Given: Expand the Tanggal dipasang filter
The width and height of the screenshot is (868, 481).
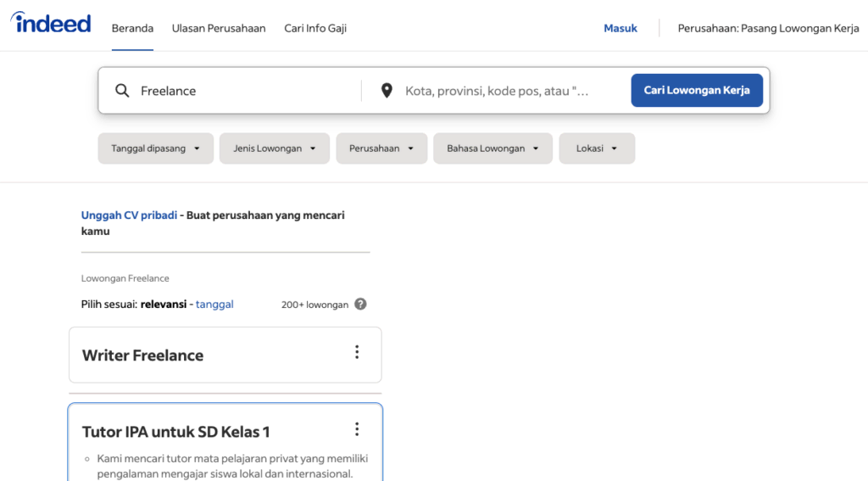Looking at the screenshot, I should click(155, 148).
